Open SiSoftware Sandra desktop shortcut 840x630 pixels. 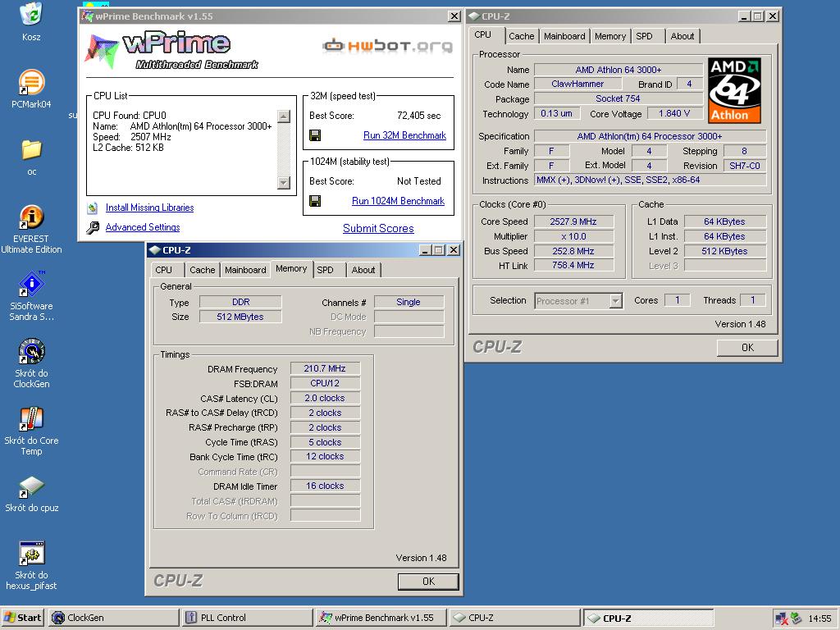click(31, 284)
